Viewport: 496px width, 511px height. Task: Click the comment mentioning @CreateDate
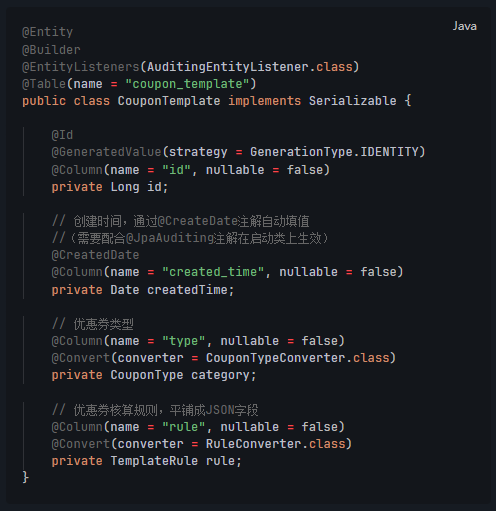(180, 221)
